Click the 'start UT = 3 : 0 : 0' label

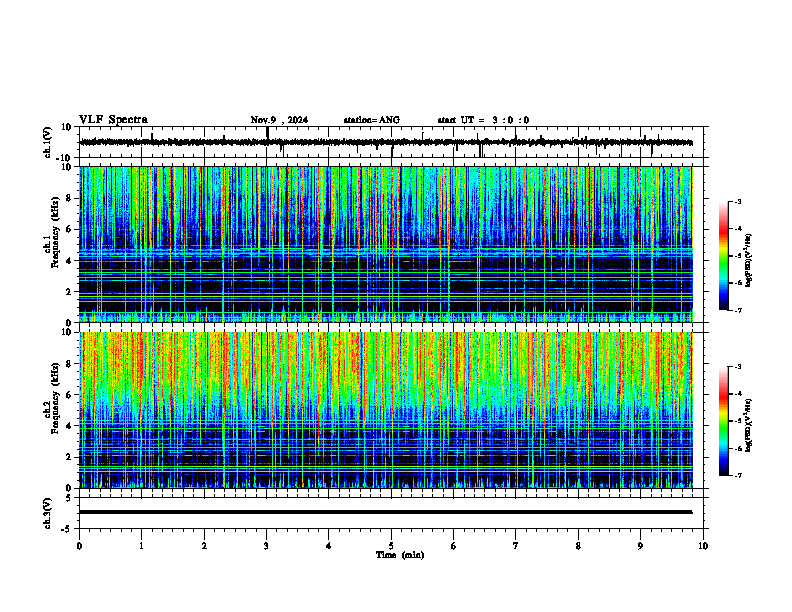[x=483, y=120]
